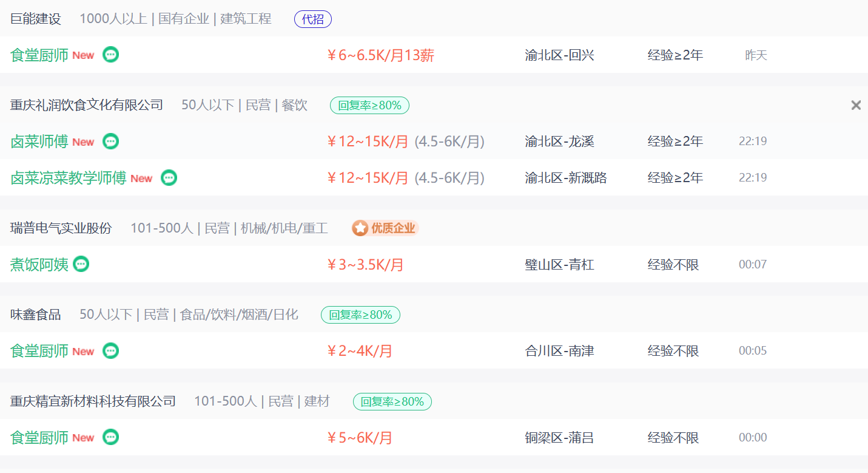Screen dimensions: 868x473
Task: Click 回复率≥80% badge beside 重庆礼润饮食文化
Action: pos(369,106)
